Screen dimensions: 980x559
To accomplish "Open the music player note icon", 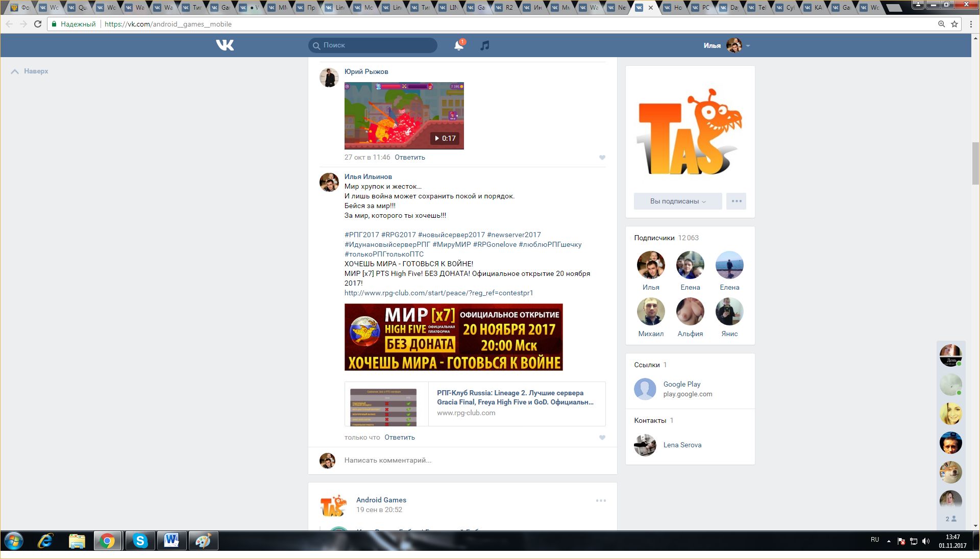I will click(484, 45).
